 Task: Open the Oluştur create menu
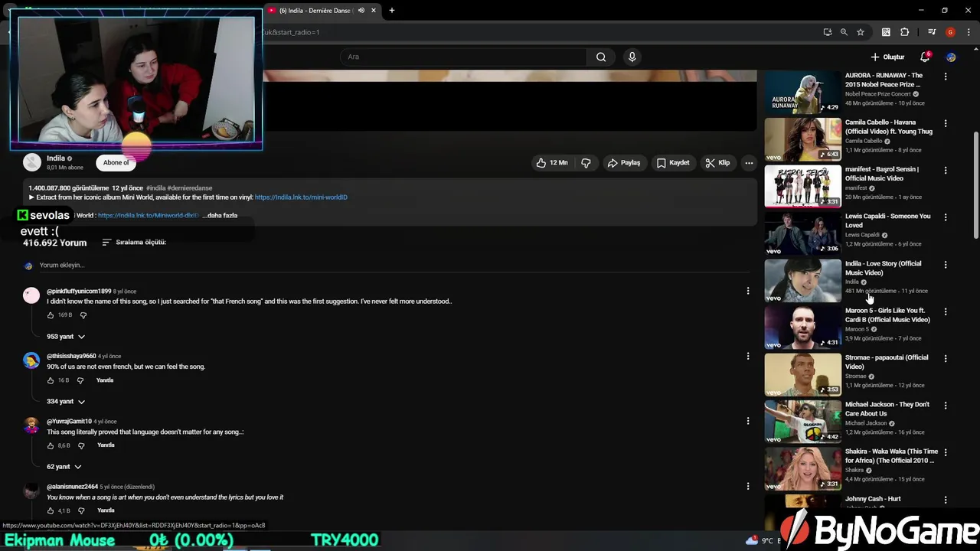point(887,57)
